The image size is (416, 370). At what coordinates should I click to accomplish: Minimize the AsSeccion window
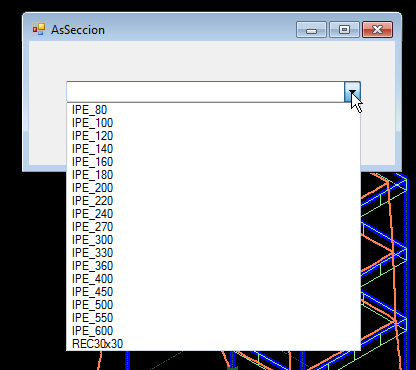(311, 30)
